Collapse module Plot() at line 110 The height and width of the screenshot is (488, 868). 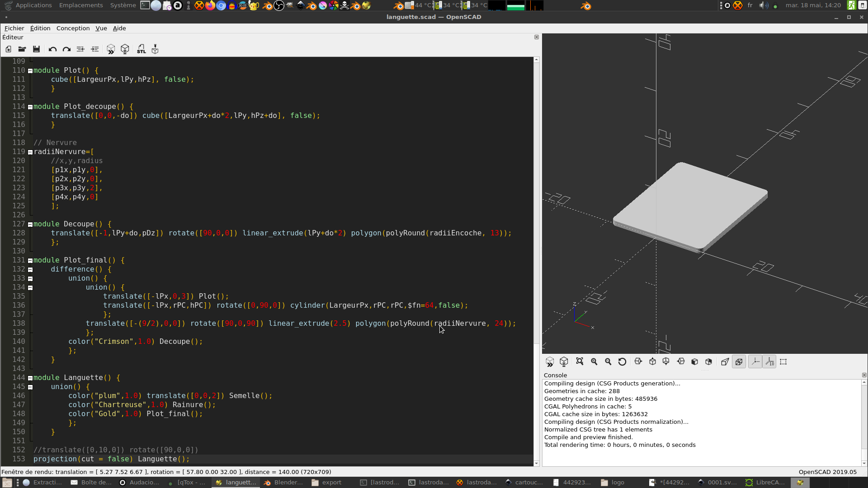pos(30,71)
